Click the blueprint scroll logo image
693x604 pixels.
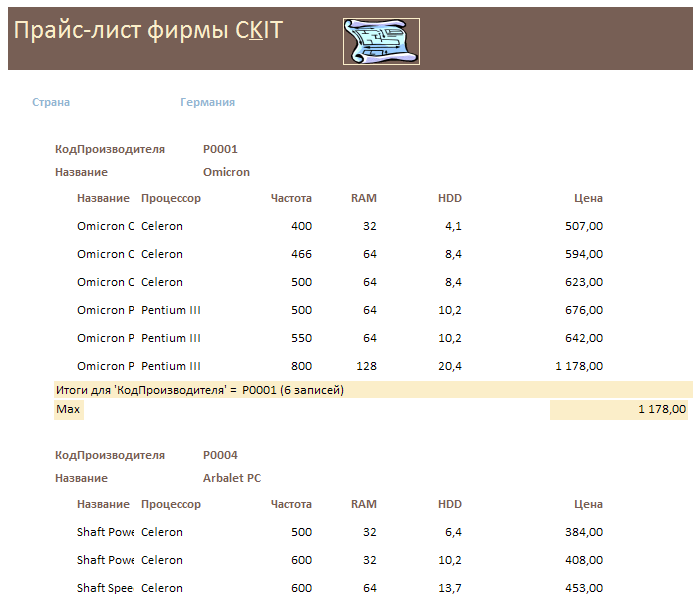click(x=381, y=42)
